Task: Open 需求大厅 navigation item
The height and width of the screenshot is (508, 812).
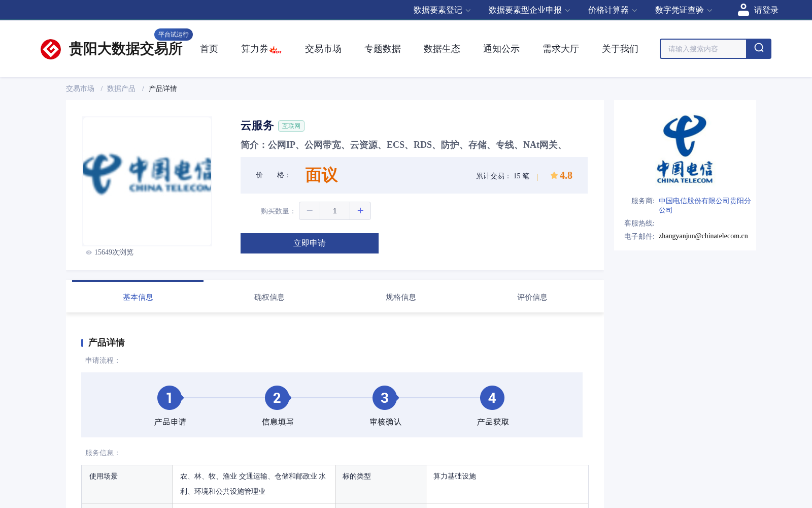Action: (x=561, y=49)
